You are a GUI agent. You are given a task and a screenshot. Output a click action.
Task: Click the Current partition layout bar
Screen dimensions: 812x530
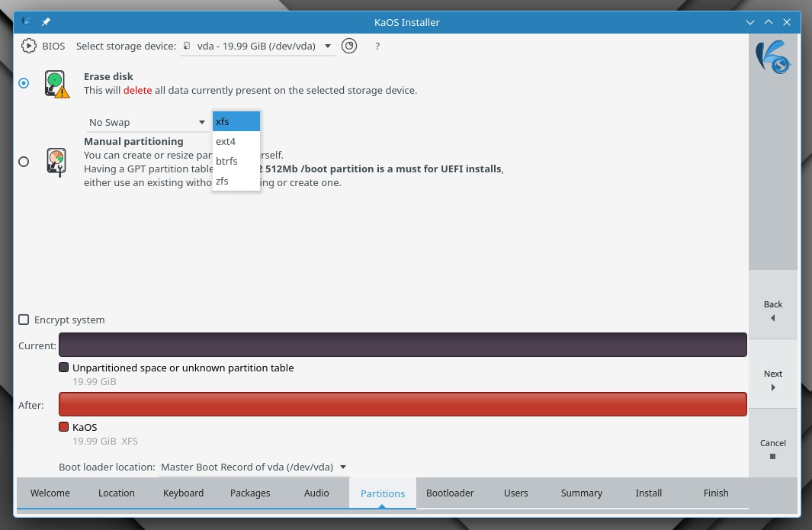[x=403, y=345]
